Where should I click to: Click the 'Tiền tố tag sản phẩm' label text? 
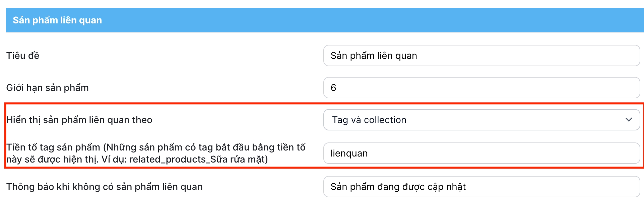(x=54, y=147)
